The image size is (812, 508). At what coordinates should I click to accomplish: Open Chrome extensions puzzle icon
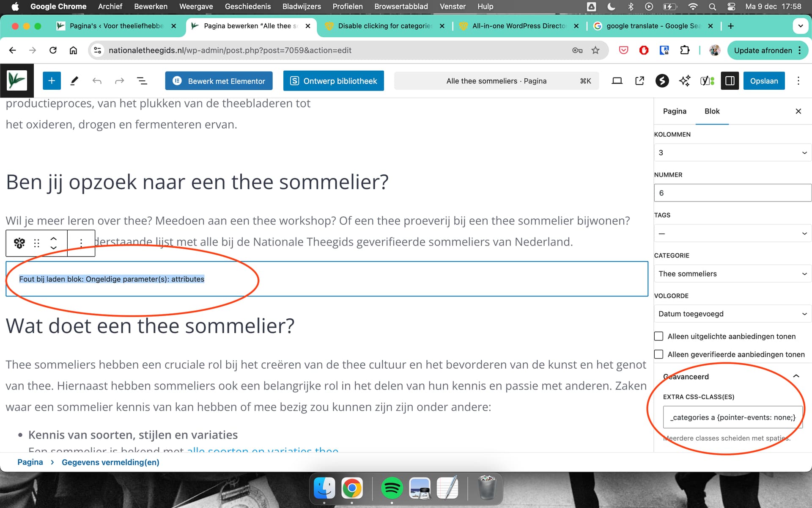coord(685,50)
